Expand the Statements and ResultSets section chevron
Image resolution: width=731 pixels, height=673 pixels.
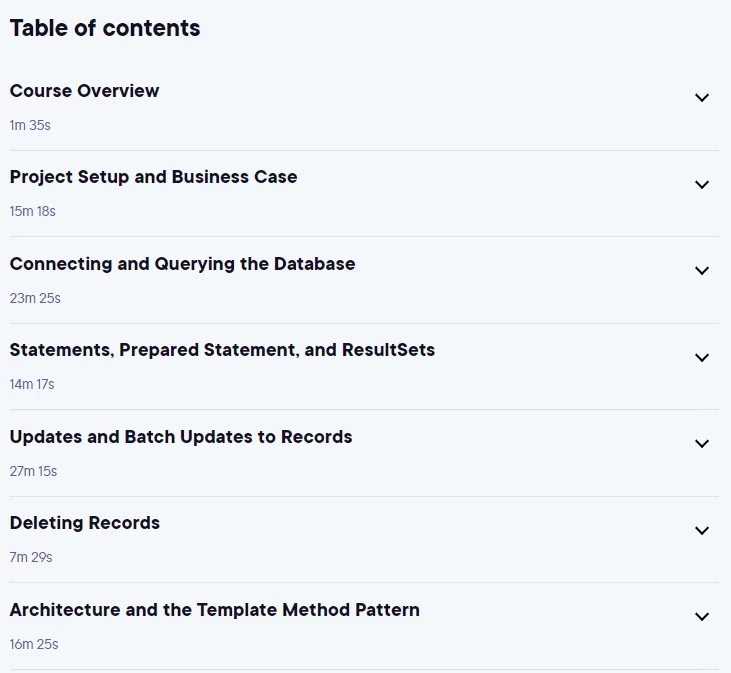[x=702, y=357]
